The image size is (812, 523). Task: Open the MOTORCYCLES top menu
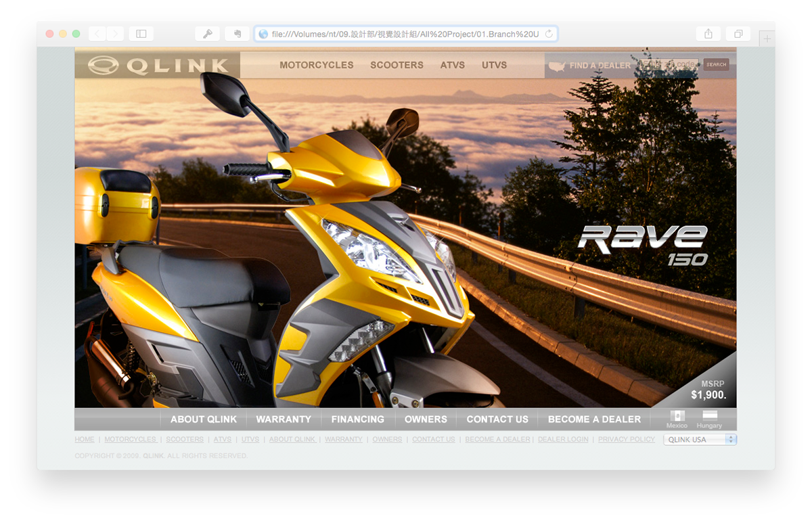click(317, 65)
